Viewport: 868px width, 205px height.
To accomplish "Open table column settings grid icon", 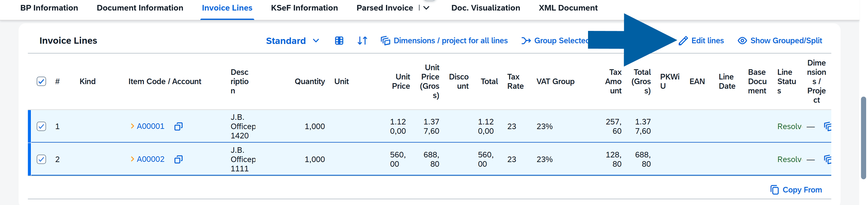I will click(339, 41).
